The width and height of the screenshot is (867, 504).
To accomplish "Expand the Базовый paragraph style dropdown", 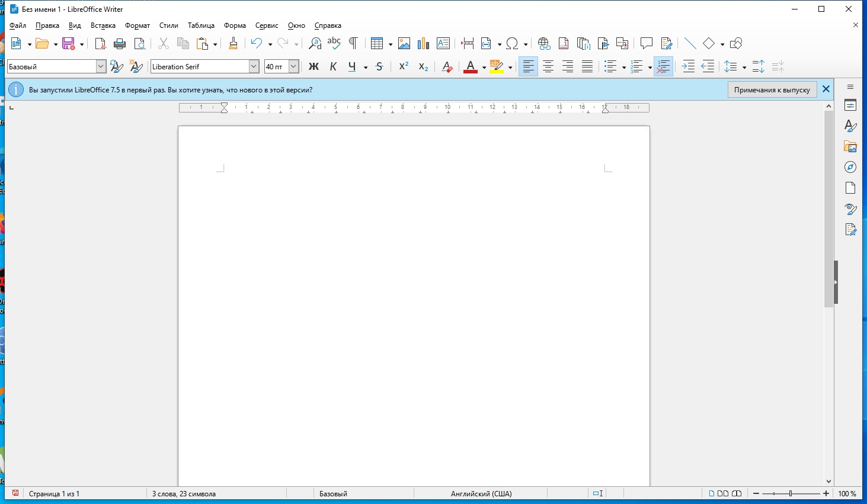I will pos(101,67).
